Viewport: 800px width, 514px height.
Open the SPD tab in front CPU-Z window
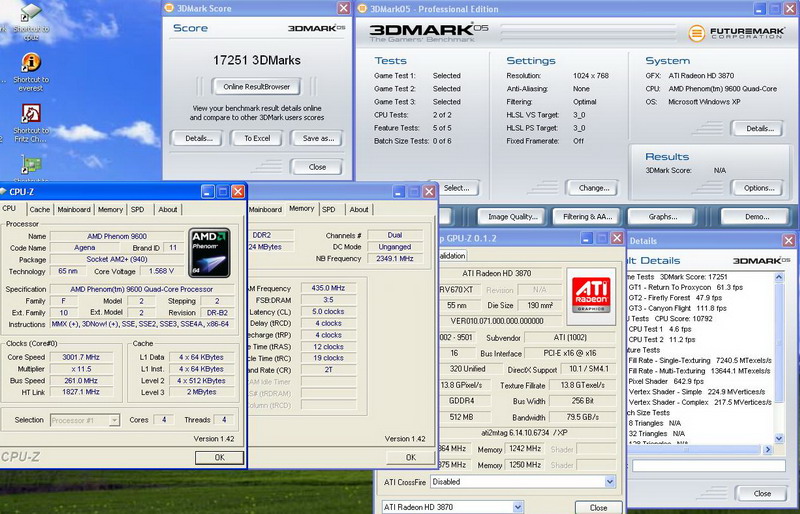coord(137,209)
